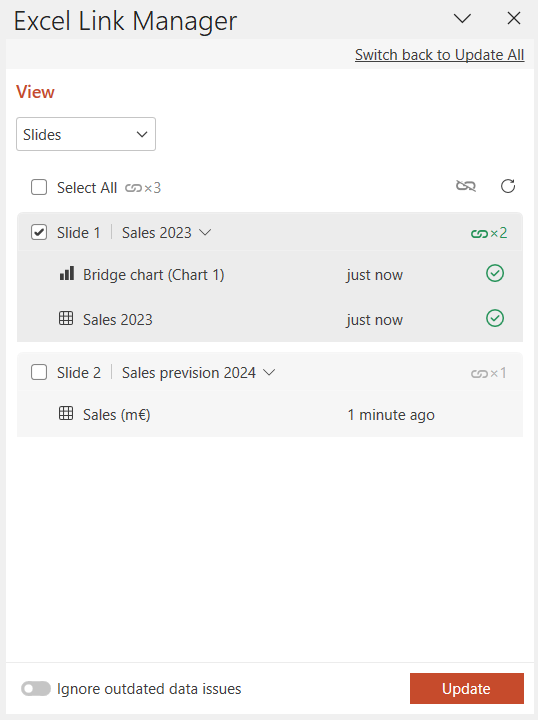Click the Sales (m€) table icon
Screen dimensions: 538x720
(66, 413)
